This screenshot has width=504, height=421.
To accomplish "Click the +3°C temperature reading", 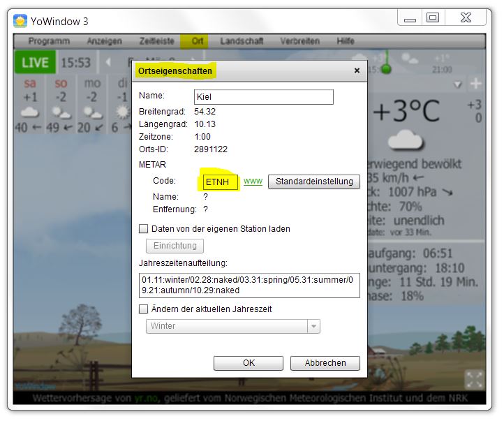I will (406, 111).
